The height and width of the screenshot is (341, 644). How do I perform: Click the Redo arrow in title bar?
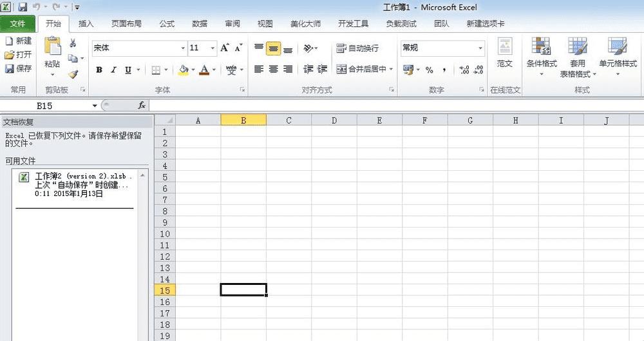56,7
